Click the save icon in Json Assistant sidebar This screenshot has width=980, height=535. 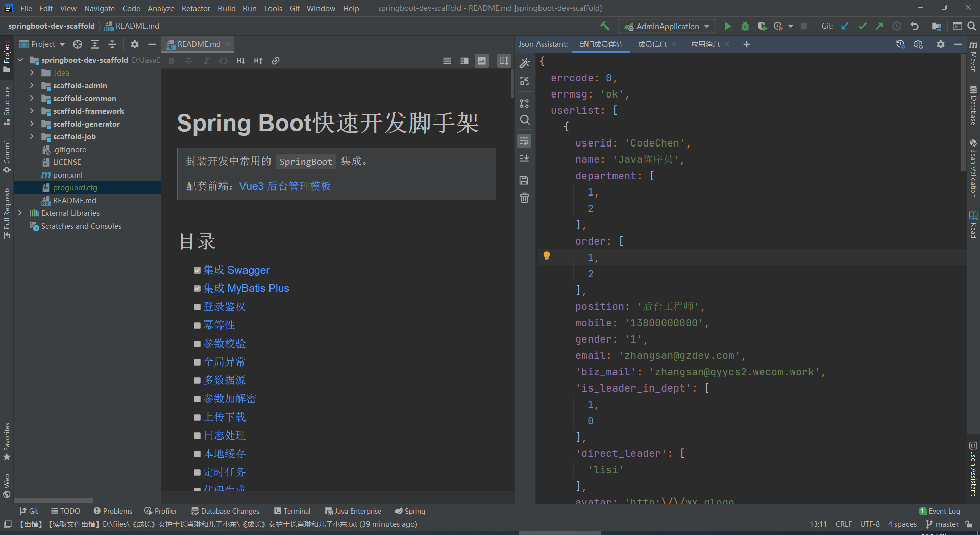[524, 180]
